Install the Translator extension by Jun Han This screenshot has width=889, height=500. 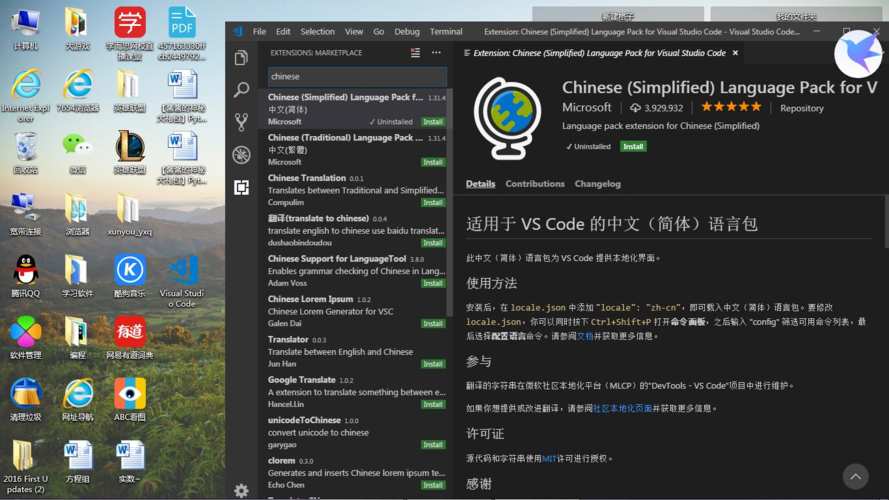pyautogui.click(x=433, y=364)
